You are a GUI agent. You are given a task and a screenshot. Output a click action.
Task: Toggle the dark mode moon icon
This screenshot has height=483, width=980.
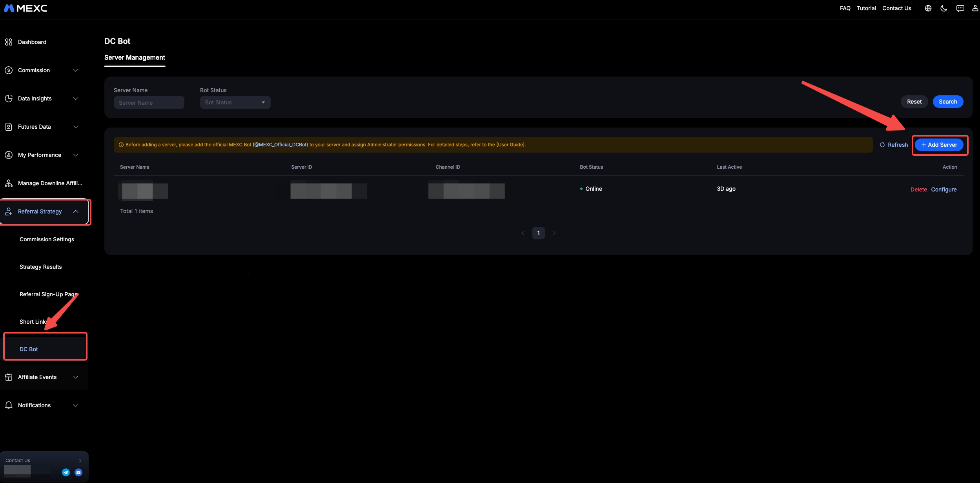944,8
